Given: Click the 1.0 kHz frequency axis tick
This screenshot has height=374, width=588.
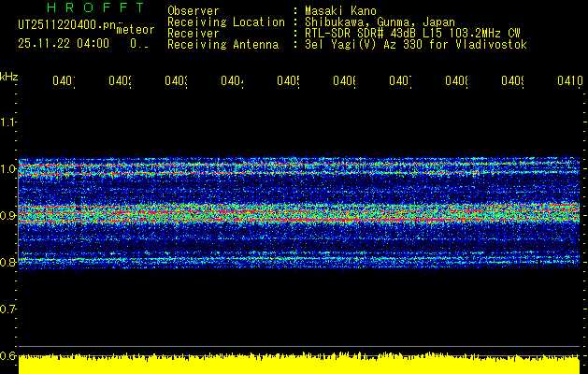Looking at the screenshot, I should coord(8,169).
